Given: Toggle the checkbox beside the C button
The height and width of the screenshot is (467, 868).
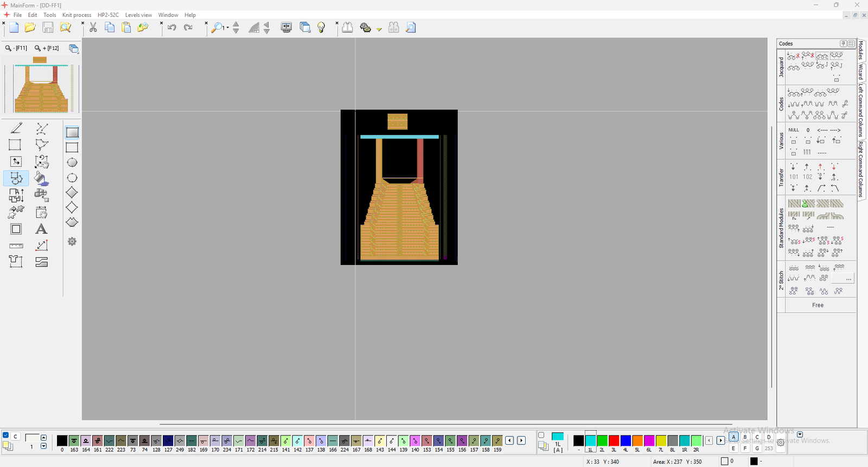Looking at the screenshot, I should 6,436.
